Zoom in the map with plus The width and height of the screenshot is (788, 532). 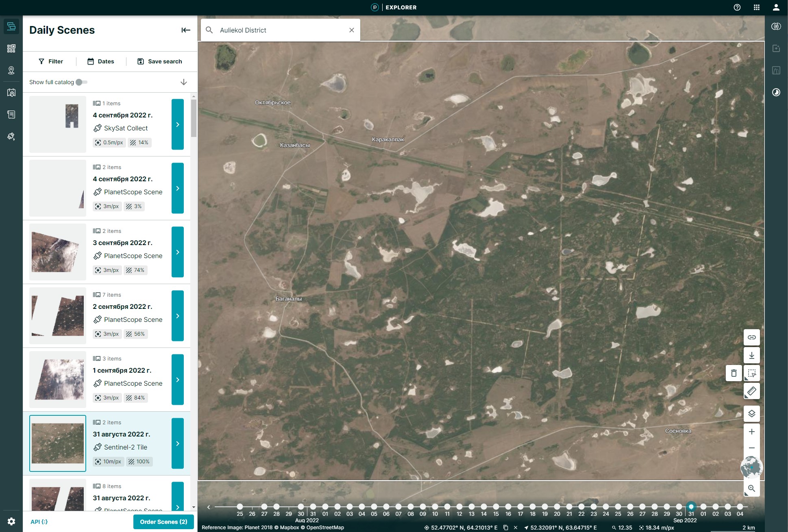[751, 432]
